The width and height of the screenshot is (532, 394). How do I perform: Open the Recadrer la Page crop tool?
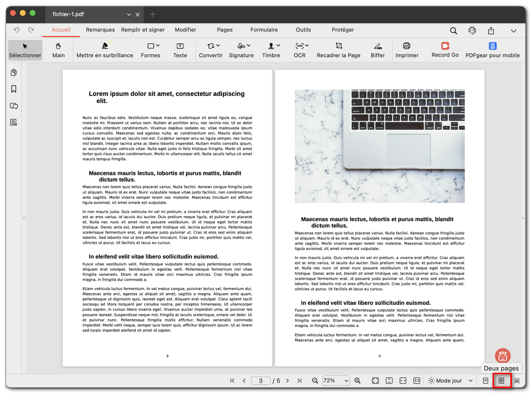pyautogui.click(x=338, y=50)
